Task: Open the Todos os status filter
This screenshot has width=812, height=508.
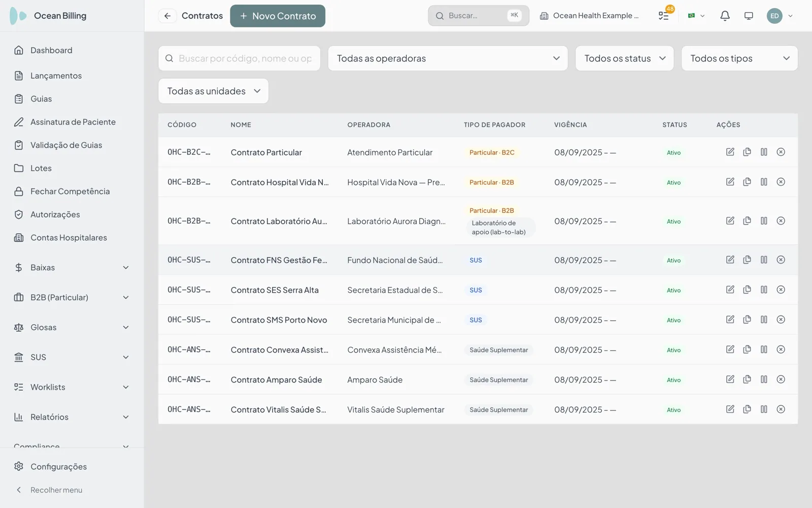Action: tap(624, 58)
